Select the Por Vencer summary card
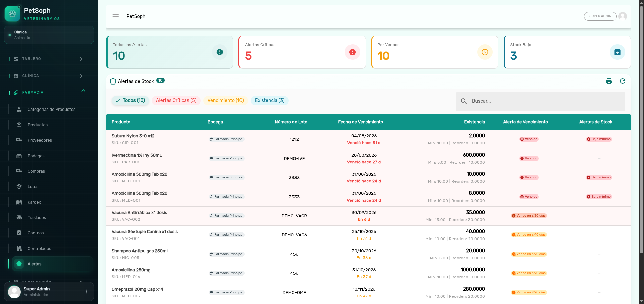Screen dimensions: 644x304 (x=435, y=52)
